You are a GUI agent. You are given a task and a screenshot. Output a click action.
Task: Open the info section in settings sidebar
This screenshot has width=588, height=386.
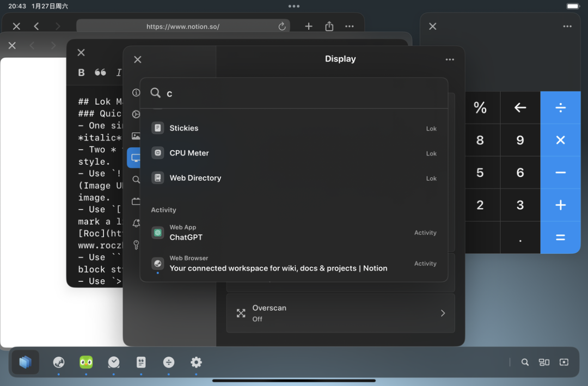tap(136, 92)
